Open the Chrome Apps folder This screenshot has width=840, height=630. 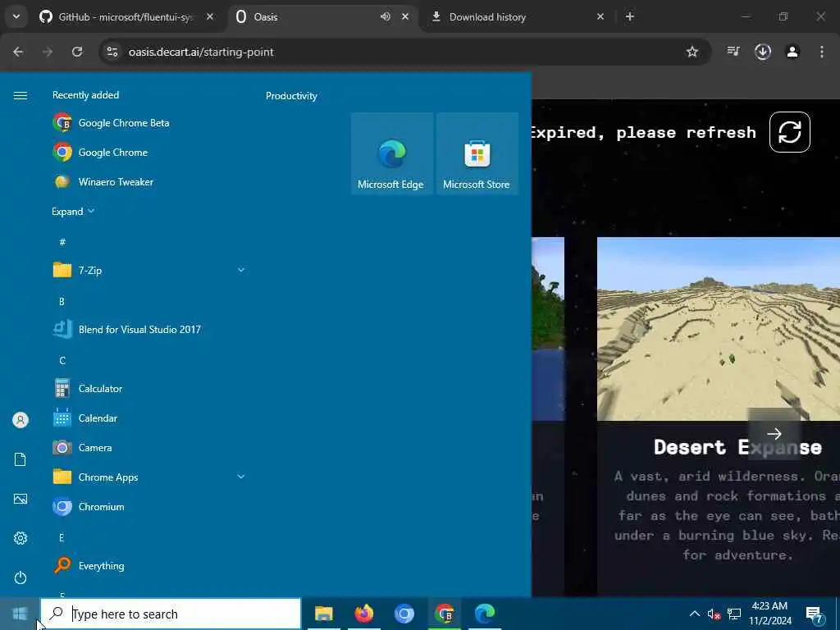[150, 477]
